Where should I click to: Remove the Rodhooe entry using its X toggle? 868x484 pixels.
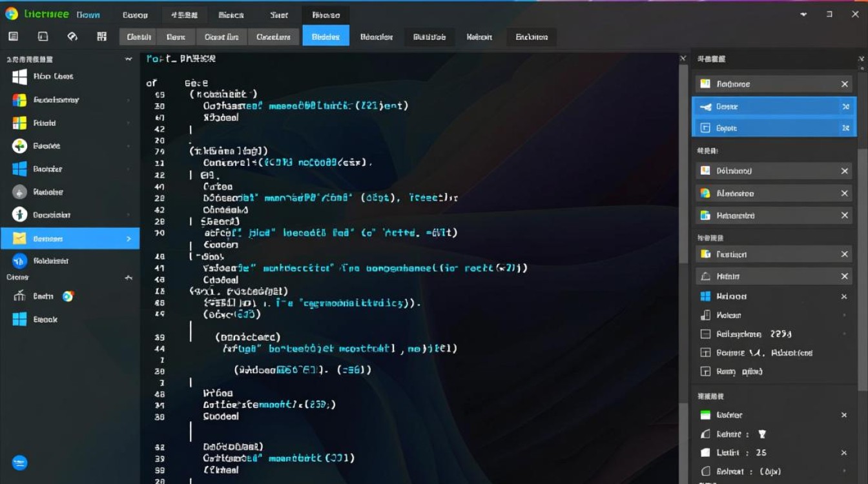[845, 83]
